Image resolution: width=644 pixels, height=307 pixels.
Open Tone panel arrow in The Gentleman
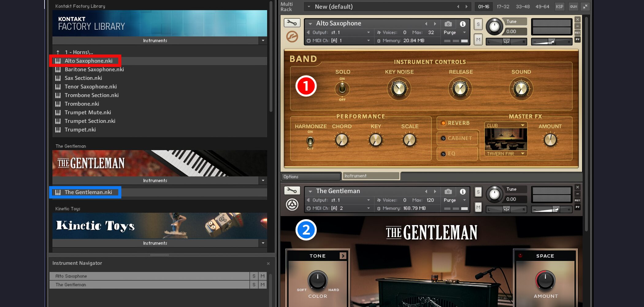pos(343,256)
